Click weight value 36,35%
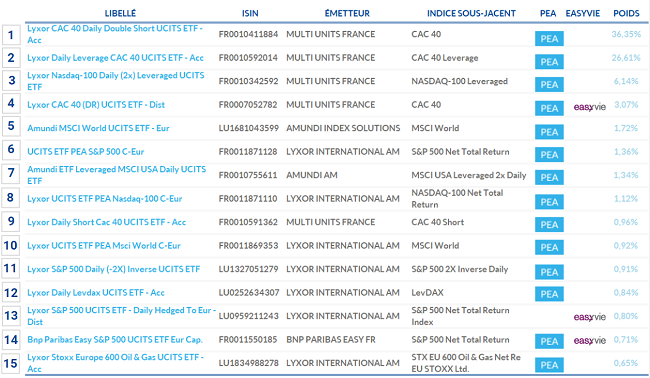Image resolution: width=650 pixels, height=378 pixels. pos(626,34)
